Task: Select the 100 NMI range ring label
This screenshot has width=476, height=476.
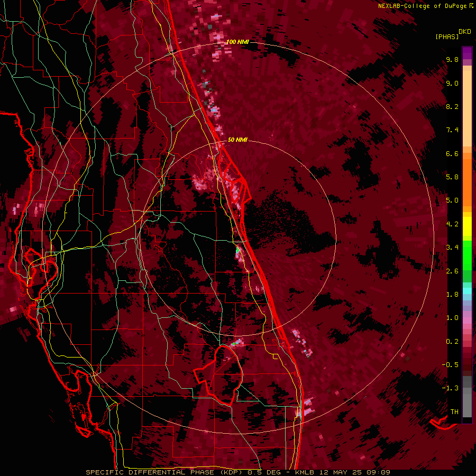Action: [x=237, y=42]
